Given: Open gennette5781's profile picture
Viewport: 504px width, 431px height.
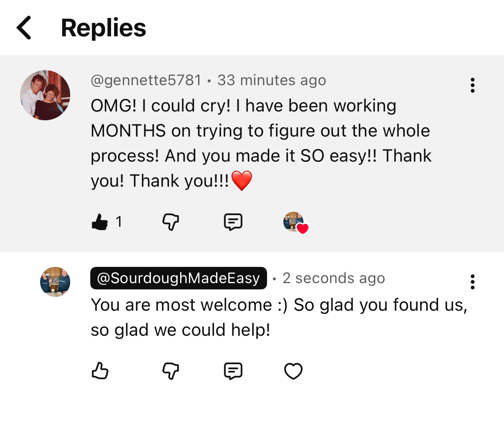Looking at the screenshot, I should pyautogui.click(x=45, y=95).
